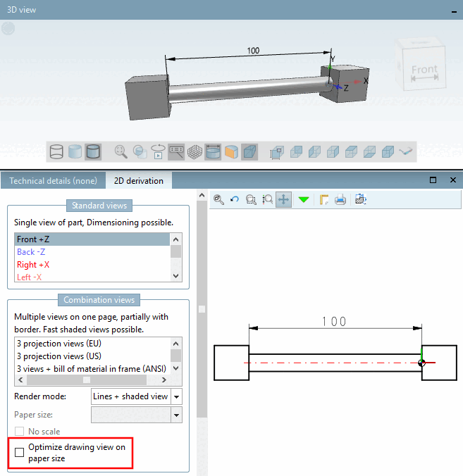This screenshot has height=476, width=463.
Task: Select the zoom window magnifier icon
Action: click(251, 199)
